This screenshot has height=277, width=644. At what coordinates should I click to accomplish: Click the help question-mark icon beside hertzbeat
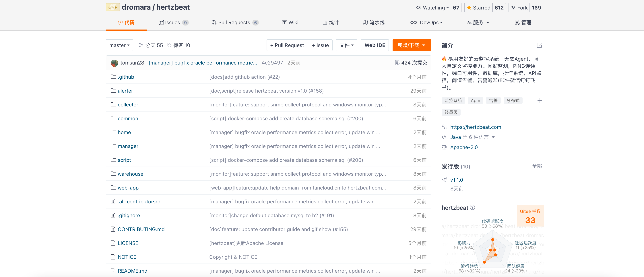(472, 207)
